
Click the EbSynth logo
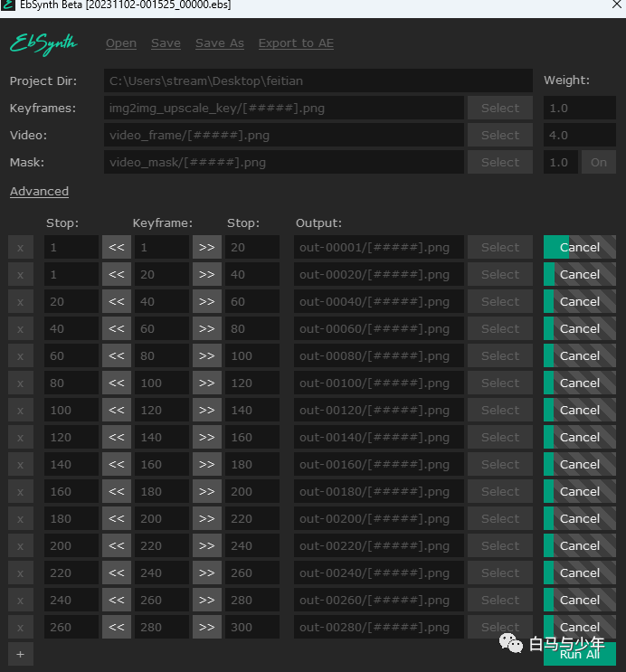[x=43, y=44]
